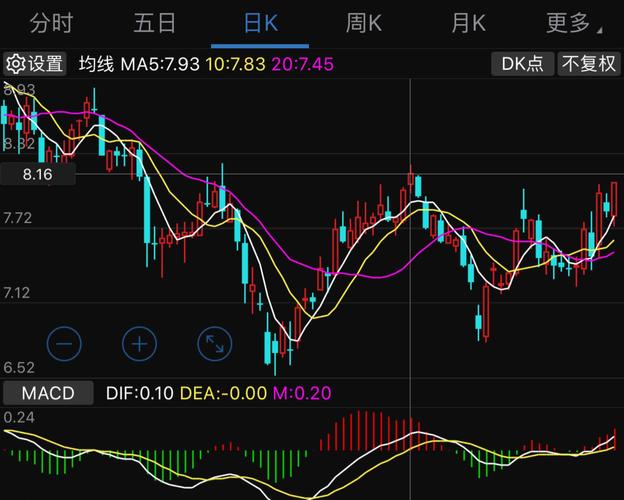624x500 pixels.
Task: Toggle the DK点 indicator on the chart
Action: [x=522, y=64]
